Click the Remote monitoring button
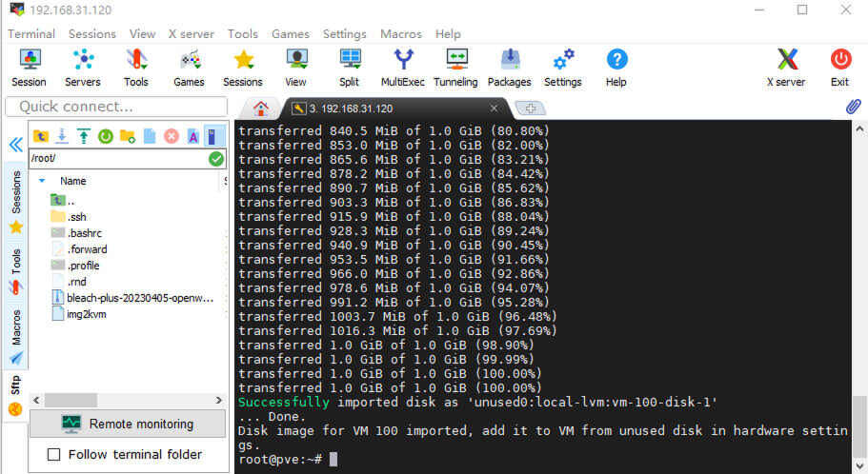This screenshot has height=474, width=868. pyautogui.click(x=127, y=424)
